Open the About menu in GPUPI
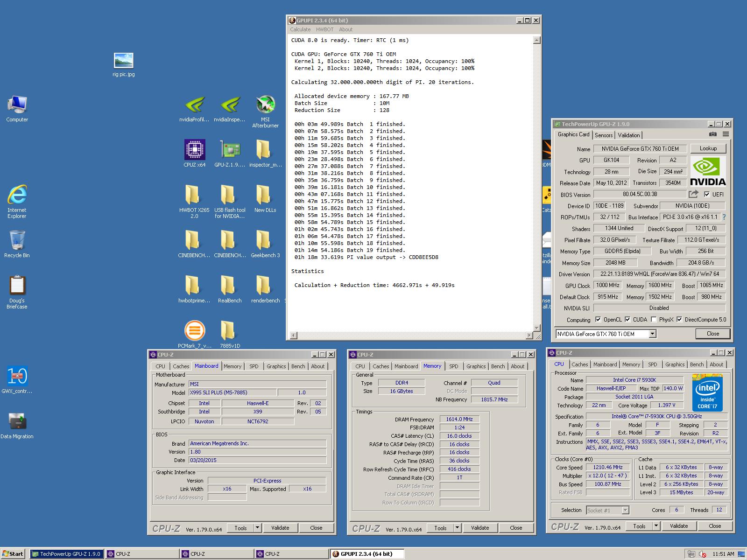The image size is (747, 560). pos(346,29)
